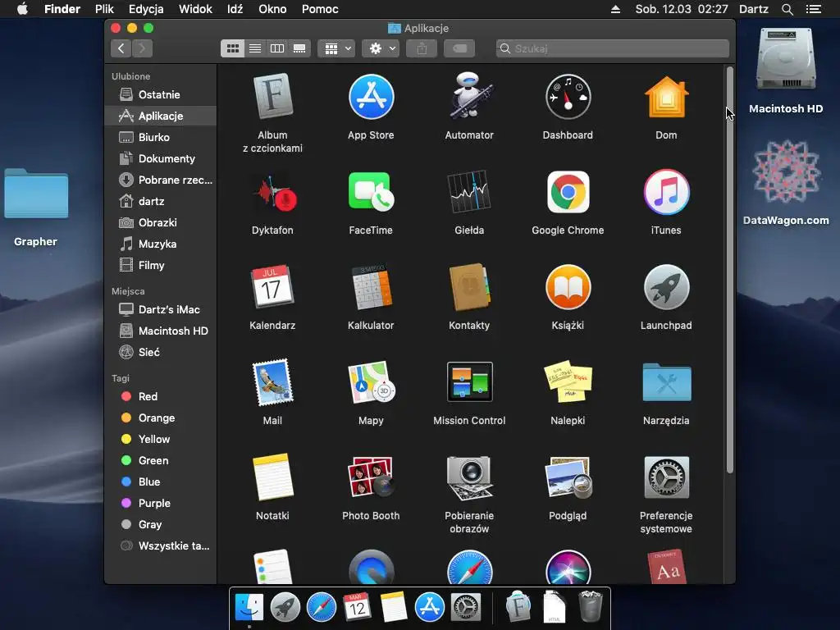This screenshot has height=630, width=840.
Task: Open the gear action menu
Action: click(381, 48)
